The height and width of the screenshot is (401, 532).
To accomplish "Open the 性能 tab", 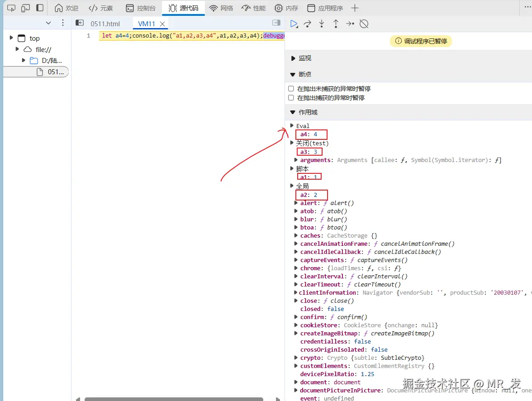I will pos(253,8).
